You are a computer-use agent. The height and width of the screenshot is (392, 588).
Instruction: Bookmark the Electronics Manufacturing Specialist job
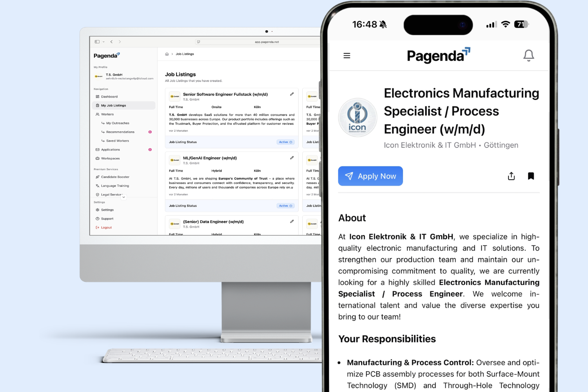tap(531, 176)
